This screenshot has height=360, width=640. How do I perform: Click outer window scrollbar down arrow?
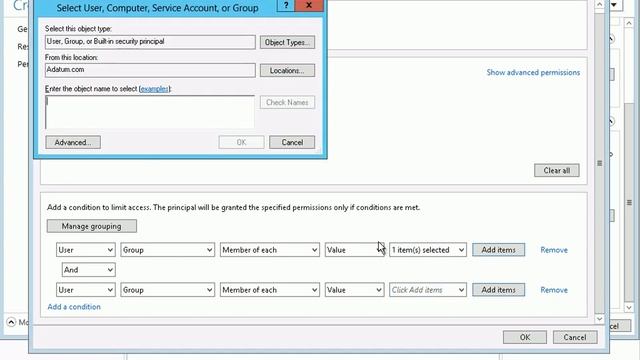(629, 307)
